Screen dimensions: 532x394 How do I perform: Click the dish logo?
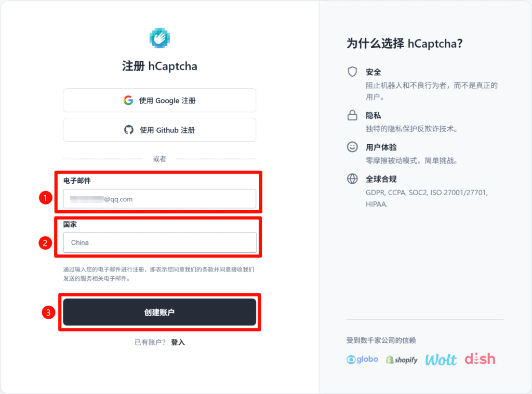480,359
